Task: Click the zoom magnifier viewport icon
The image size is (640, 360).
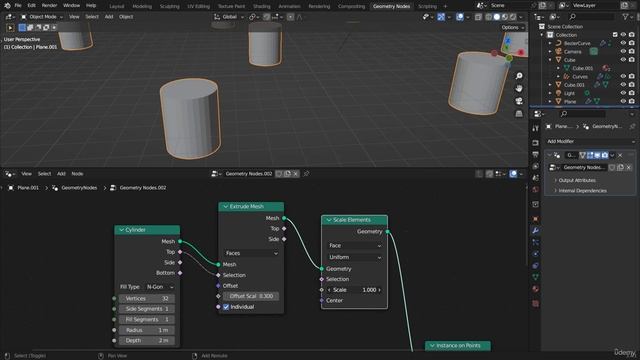Action: click(x=519, y=76)
